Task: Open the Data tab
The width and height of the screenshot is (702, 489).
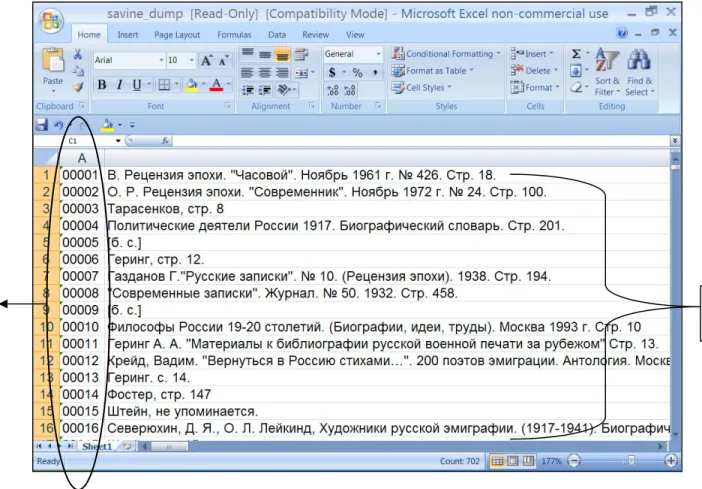Action: (x=277, y=34)
